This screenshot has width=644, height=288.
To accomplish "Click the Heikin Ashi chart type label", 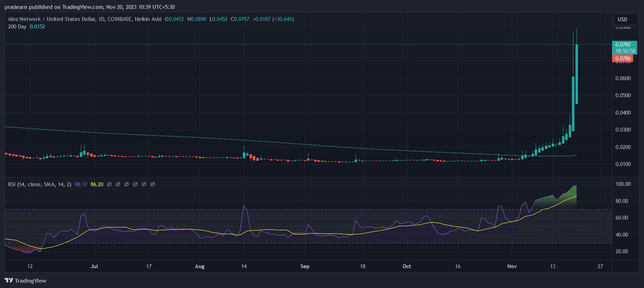I will [x=148, y=19].
